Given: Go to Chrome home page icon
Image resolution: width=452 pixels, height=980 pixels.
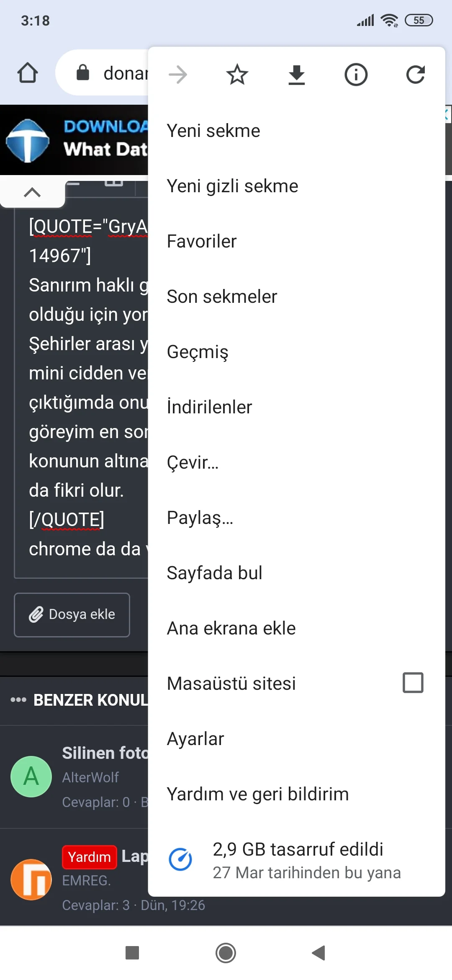Looking at the screenshot, I should [x=28, y=73].
